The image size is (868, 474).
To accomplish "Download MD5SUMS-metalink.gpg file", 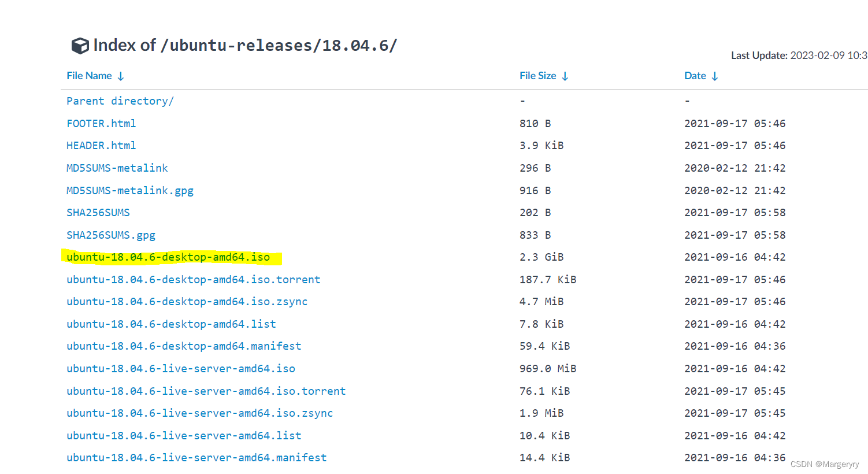I will 130,190.
